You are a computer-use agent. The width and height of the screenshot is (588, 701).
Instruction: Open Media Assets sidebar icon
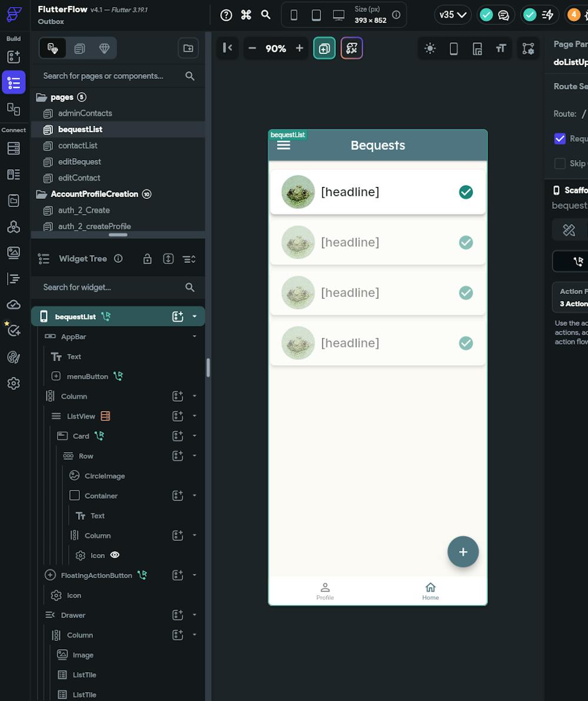pyautogui.click(x=14, y=253)
